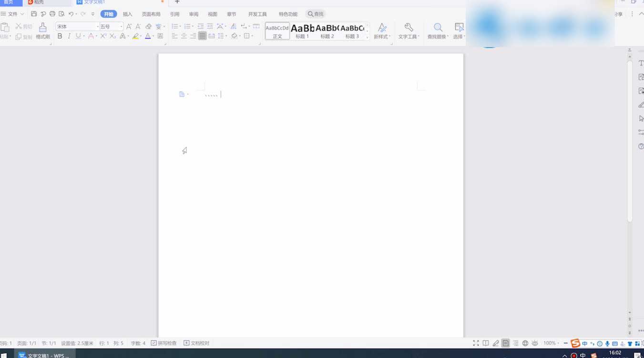Toggle outline view in status bar
The width and height of the screenshot is (644, 358).
515,343
